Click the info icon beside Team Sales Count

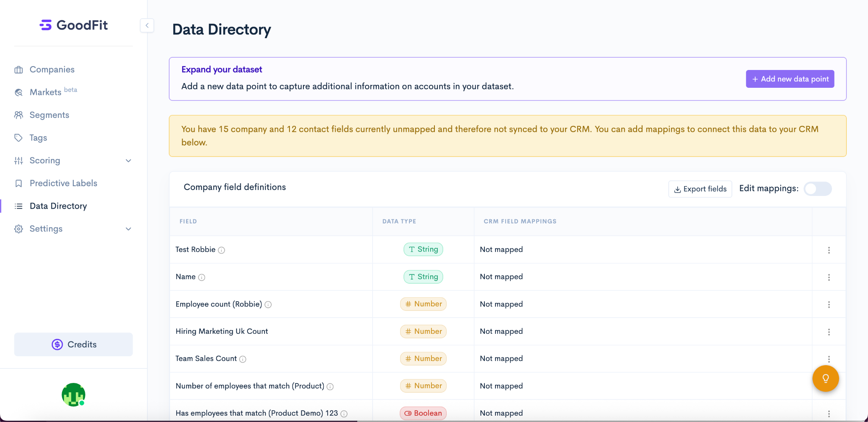point(242,359)
